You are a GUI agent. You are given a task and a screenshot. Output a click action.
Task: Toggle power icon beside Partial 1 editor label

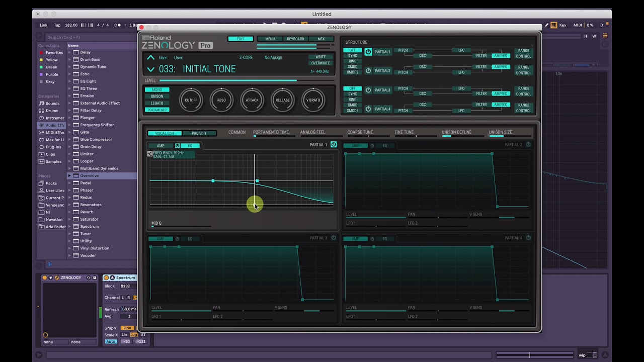point(333,145)
